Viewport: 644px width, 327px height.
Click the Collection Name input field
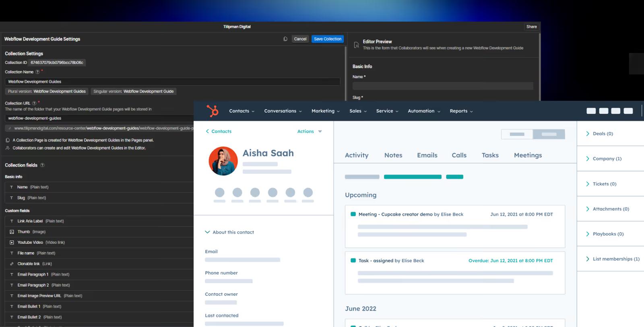point(172,82)
